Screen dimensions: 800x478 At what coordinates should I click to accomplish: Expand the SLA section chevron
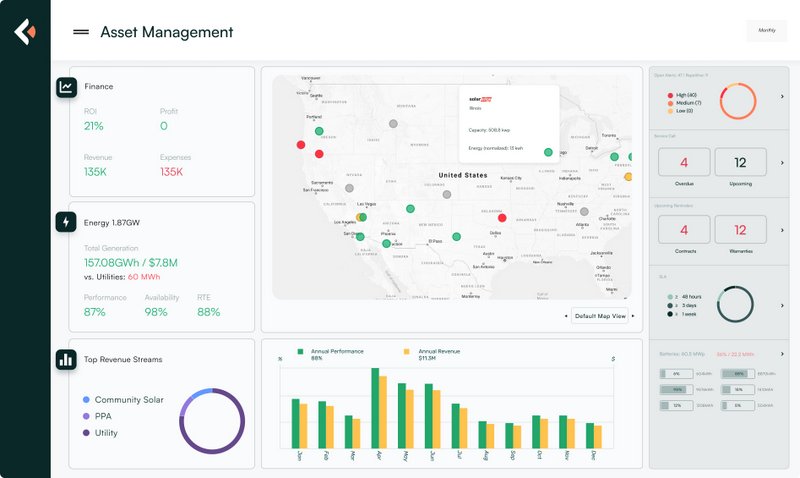coord(782,305)
